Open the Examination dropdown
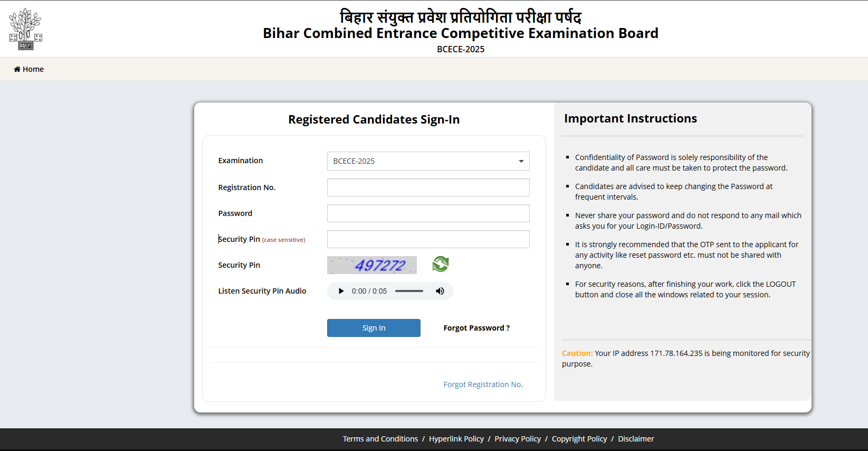Image resolution: width=868 pixels, height=451 pixels. pos(428,161)
